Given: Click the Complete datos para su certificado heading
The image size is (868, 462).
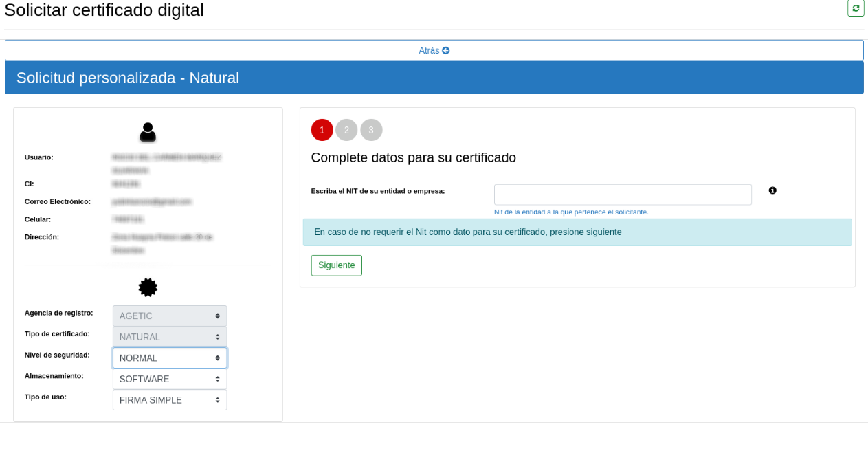Looking at the screenshot, I should pyautogui.click(x=413, y=157).
